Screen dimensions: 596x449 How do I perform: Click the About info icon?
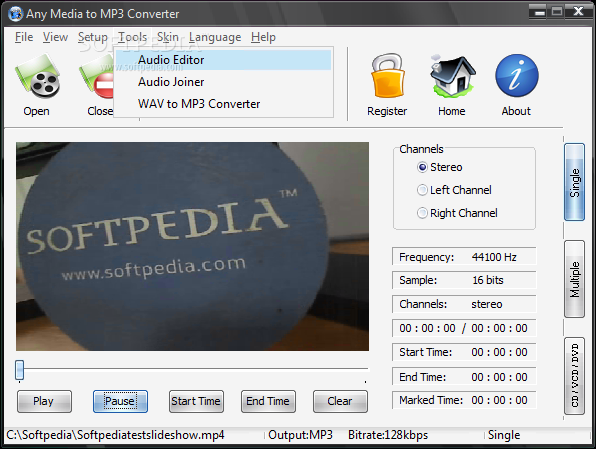click(517, 76)
